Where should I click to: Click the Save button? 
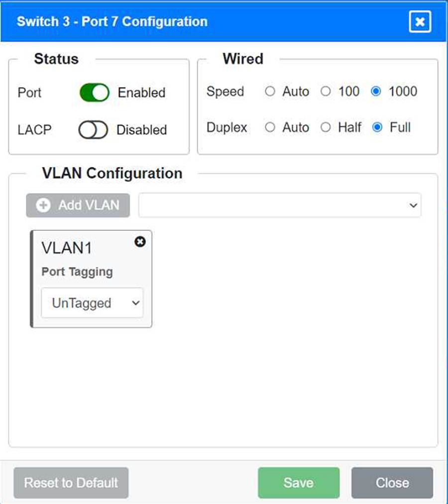[299, 483]
